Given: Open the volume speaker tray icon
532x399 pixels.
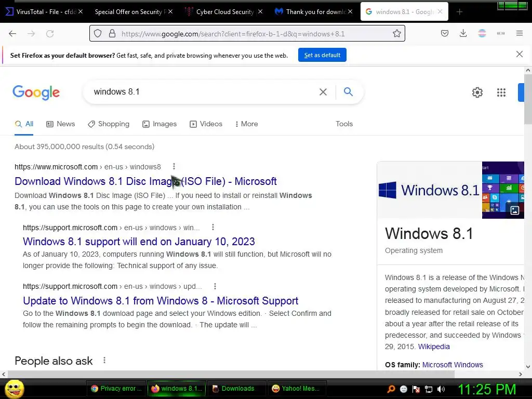Looking at the screenshot, I should (x=441, y=389).
